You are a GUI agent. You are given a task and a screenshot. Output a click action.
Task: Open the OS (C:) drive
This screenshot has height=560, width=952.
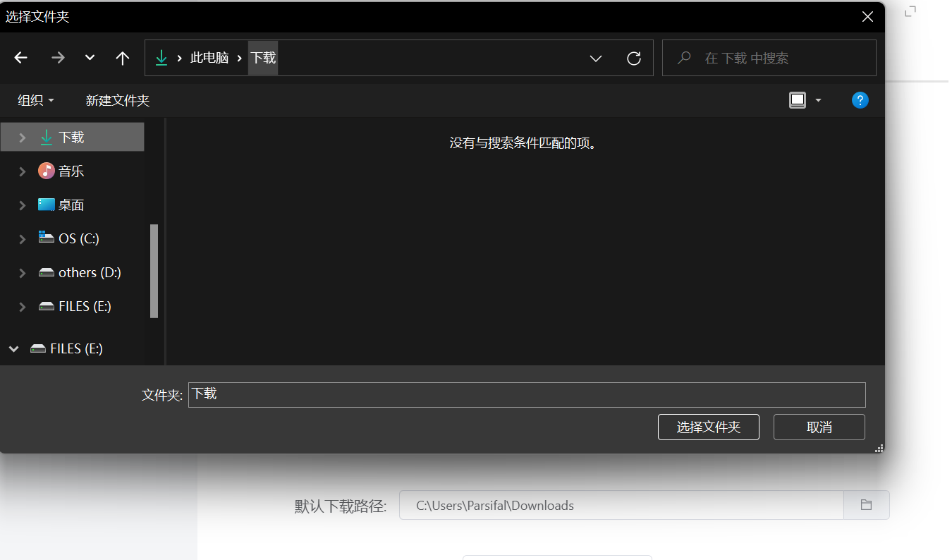coord(76,238)
